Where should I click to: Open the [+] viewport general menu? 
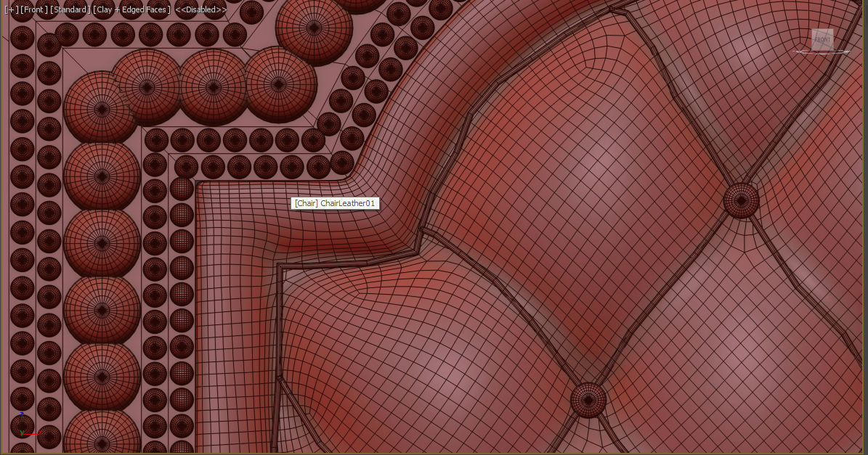tap(11, 10)
